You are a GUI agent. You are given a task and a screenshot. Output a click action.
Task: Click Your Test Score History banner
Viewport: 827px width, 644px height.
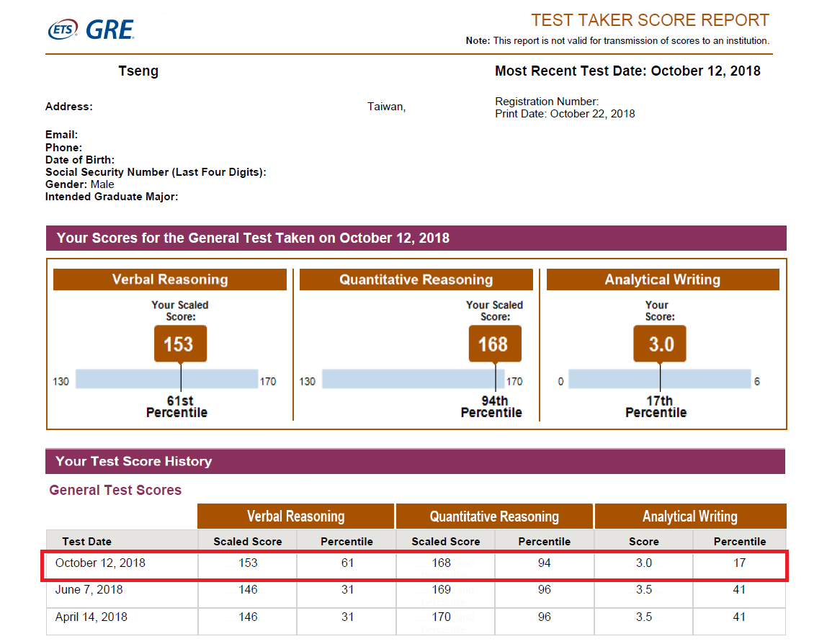(415, 462)
